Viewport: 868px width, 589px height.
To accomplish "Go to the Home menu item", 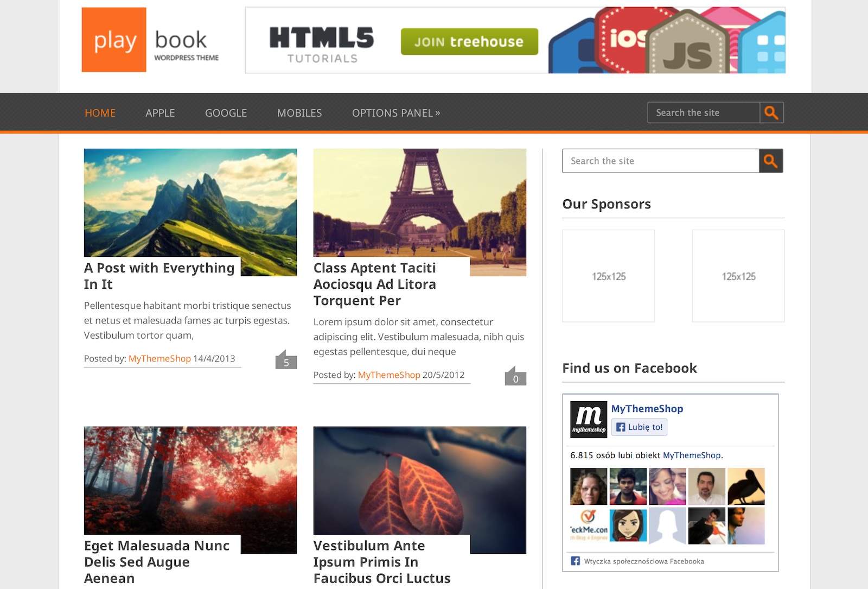I will point(100,113).
